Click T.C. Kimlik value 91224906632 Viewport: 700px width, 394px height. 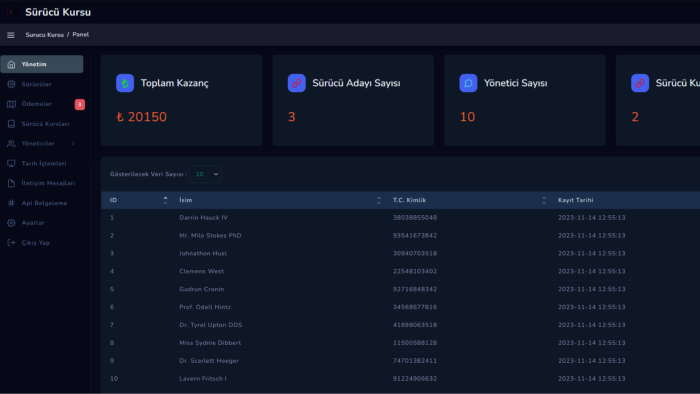[415, 378]
